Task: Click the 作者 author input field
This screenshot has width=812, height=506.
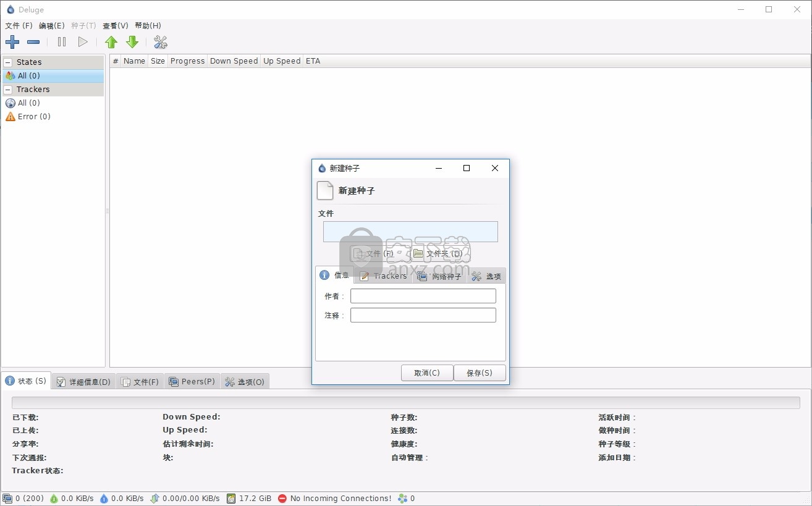Action: (x=423, y=296)
